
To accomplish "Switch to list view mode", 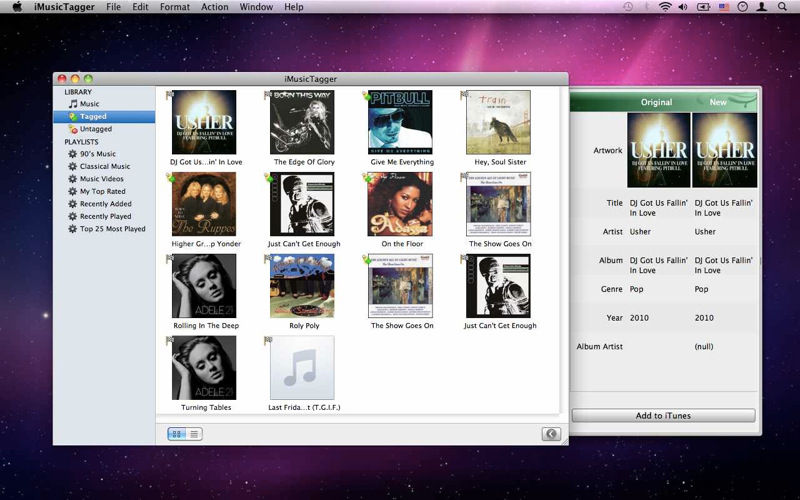I will [194, 434].
